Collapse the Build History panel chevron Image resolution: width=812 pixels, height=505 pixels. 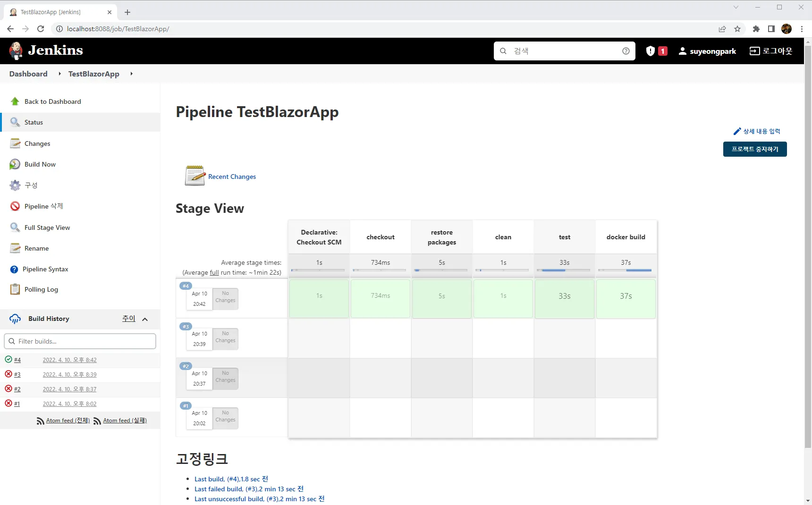click(x=145, y=320)
